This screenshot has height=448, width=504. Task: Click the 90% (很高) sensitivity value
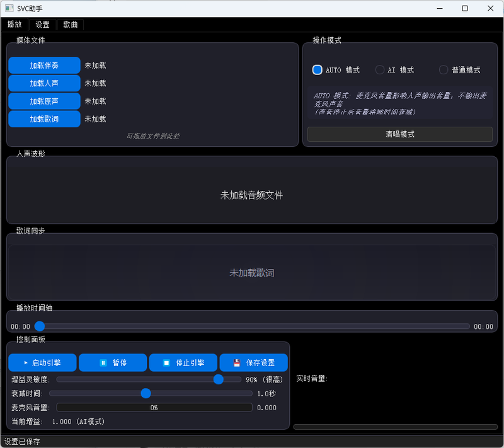[x=264, y=379]
